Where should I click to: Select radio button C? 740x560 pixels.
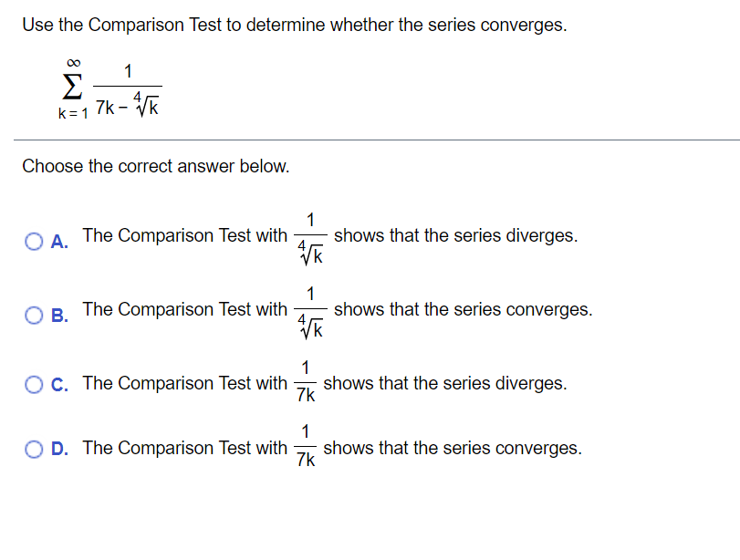[x=35, y=383]
